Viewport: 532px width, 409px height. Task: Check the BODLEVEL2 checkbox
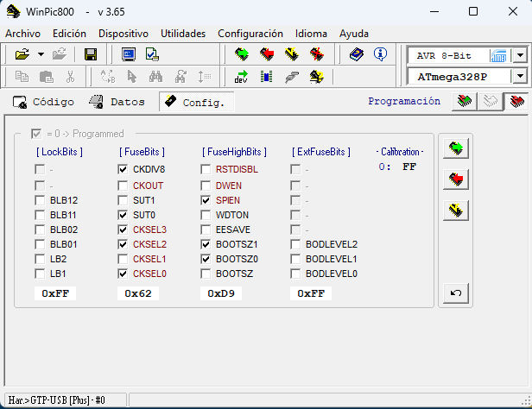(295, 244)
